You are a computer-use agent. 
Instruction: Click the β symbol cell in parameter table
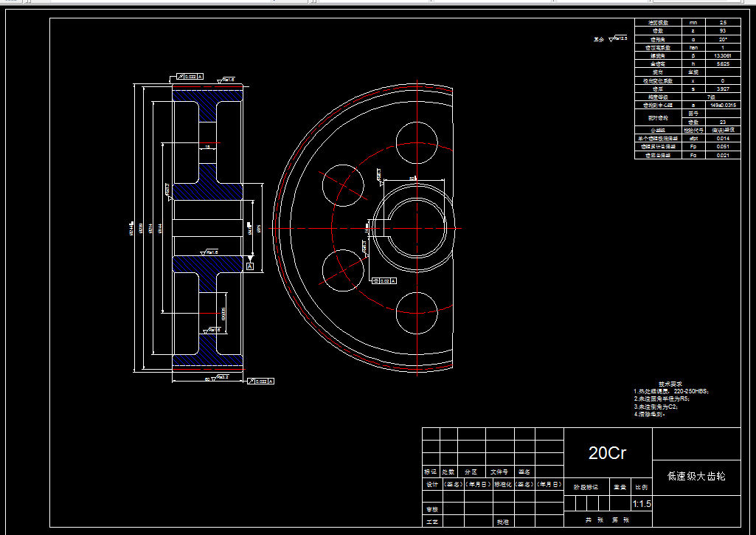[x=693, y=56]
